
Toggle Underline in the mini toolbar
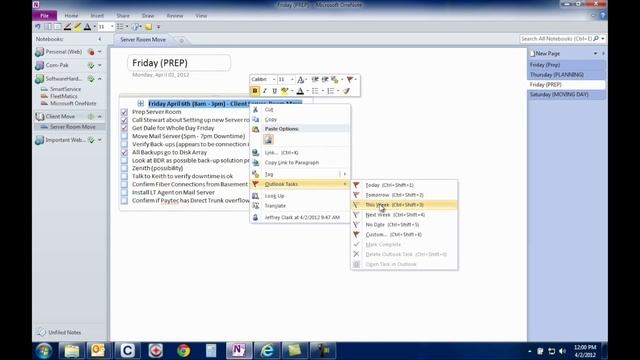point(274,91)
